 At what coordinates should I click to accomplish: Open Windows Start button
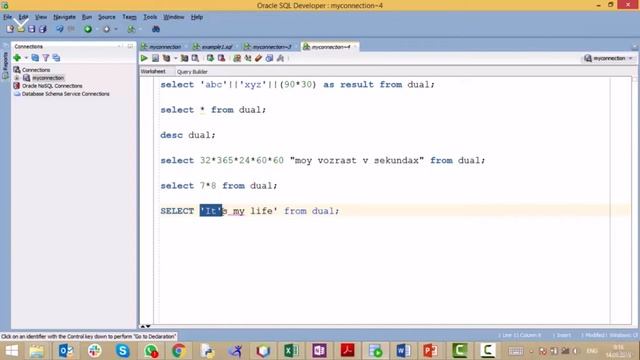(x=11, y=351)
